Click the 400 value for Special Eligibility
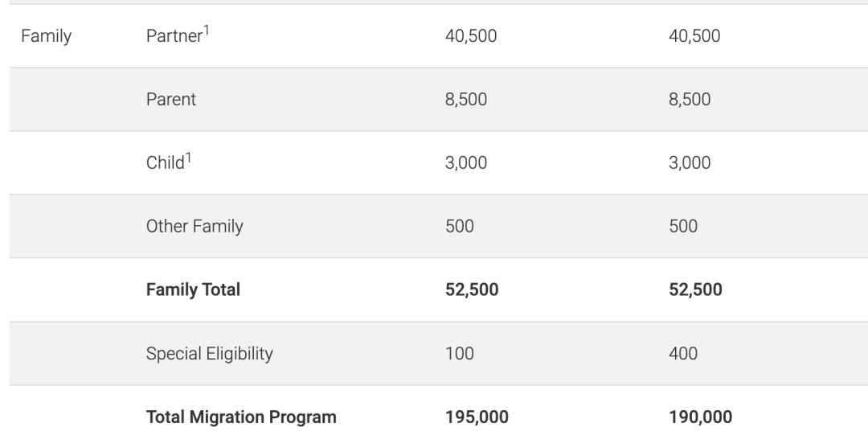 [683, 354]
